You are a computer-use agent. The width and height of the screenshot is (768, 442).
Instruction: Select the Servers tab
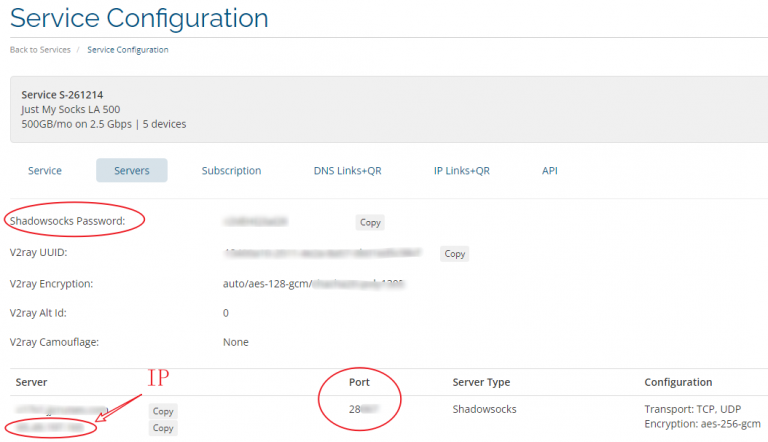click(x=131, y=171)
